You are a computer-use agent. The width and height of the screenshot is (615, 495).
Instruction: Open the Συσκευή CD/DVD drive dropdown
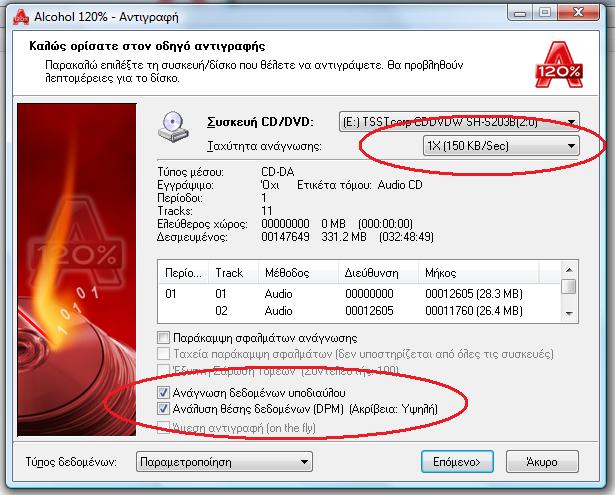pyautogui.click(x=459, y=122)
